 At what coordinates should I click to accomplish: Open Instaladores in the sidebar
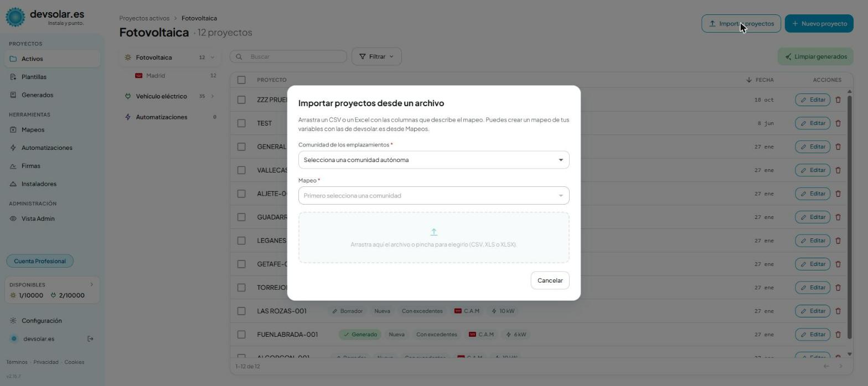coord(53,184)
